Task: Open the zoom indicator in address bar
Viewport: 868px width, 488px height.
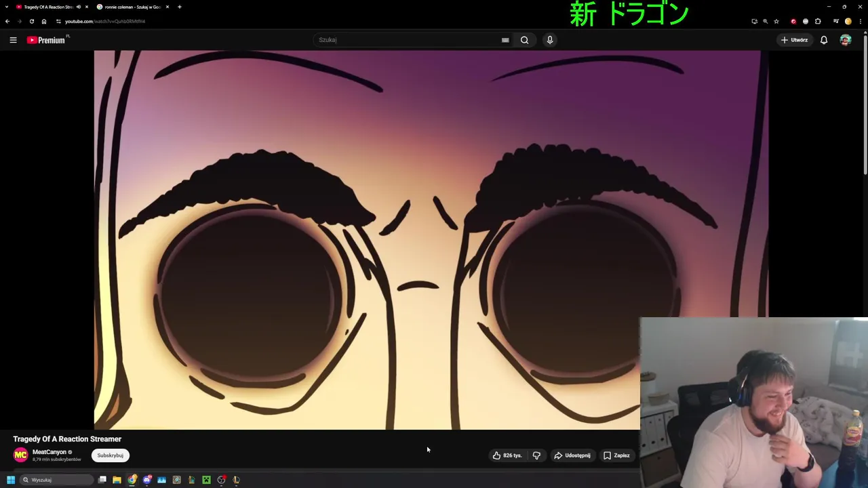Action: (x=766, y=21)
